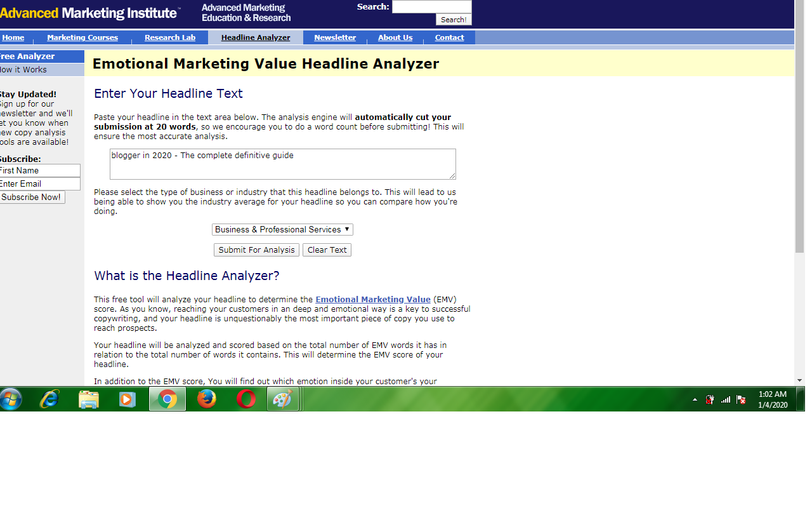Launch Opera browser from the taskbar
Screen dimensions: 812x508
[246, 399]
